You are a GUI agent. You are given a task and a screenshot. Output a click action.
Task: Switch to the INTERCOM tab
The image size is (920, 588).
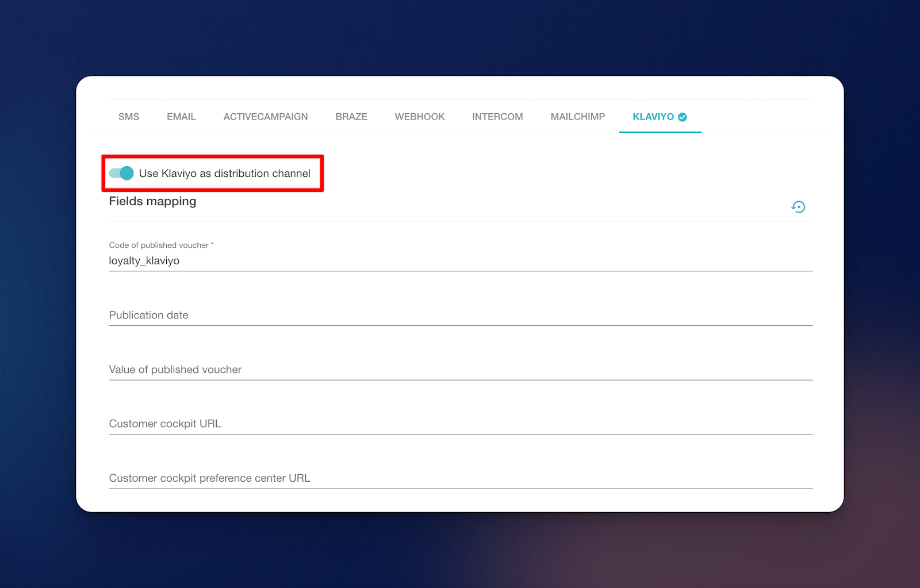(x=497, y=117)
